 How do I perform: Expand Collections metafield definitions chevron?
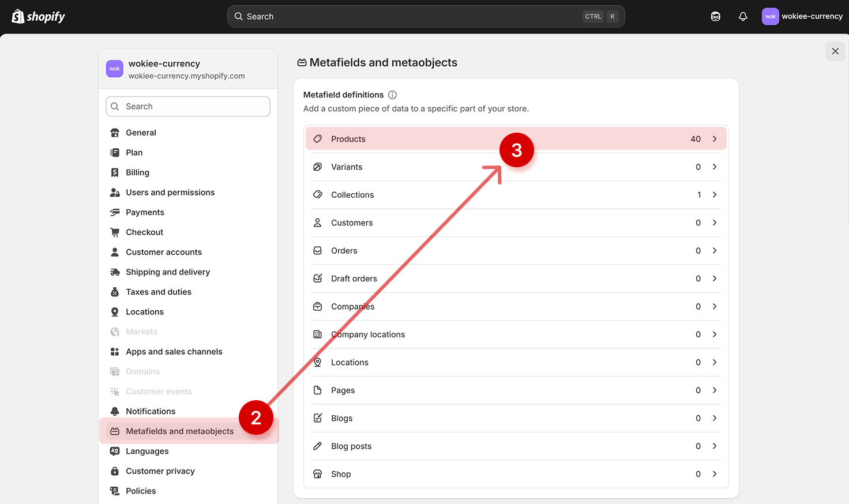coord(715,195)
